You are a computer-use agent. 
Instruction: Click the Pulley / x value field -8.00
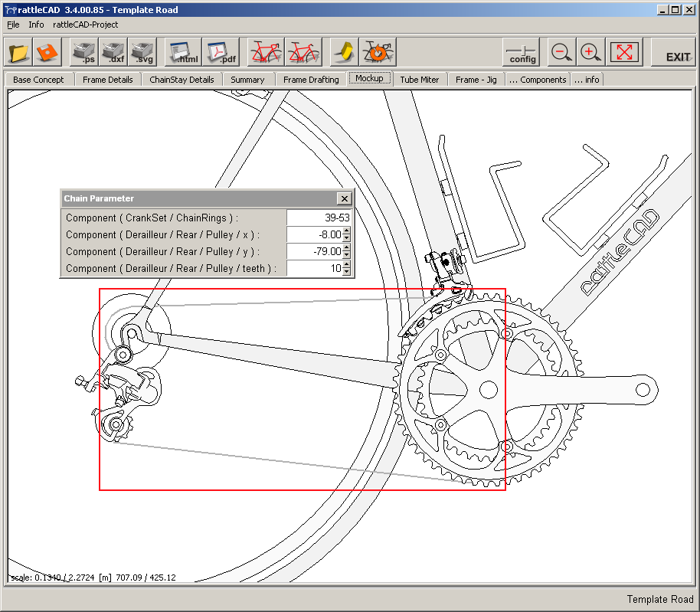[x=315, y=235]
